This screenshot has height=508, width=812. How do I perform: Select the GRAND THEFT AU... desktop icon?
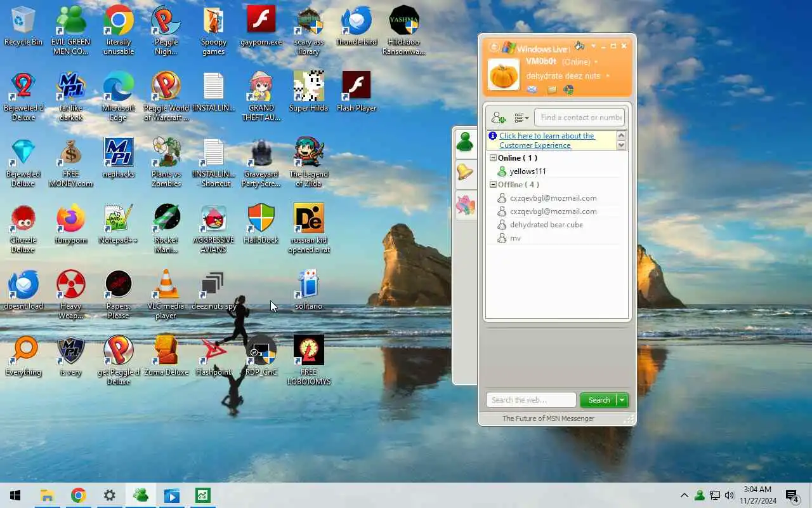point(261,97)
